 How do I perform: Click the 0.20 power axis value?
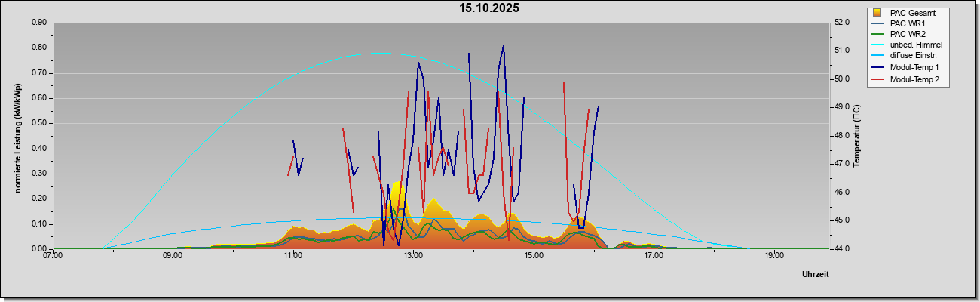39,199
